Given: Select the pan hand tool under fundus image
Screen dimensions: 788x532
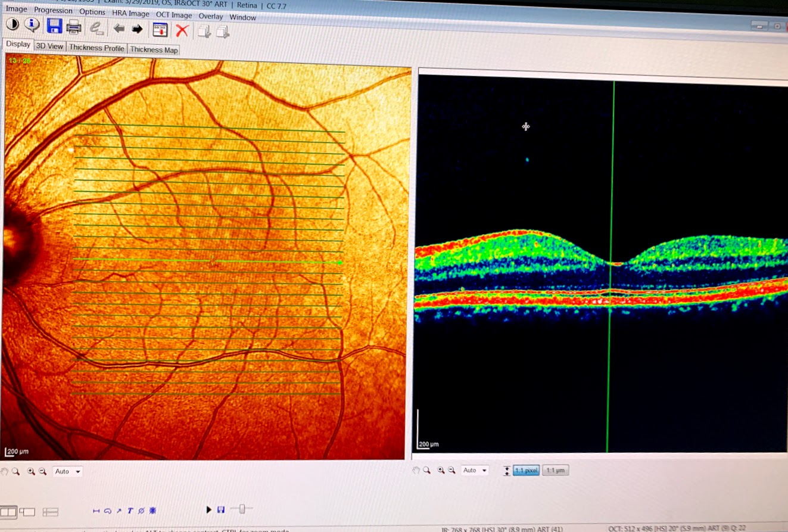Looking at the screenshot, I should (5, 471).
